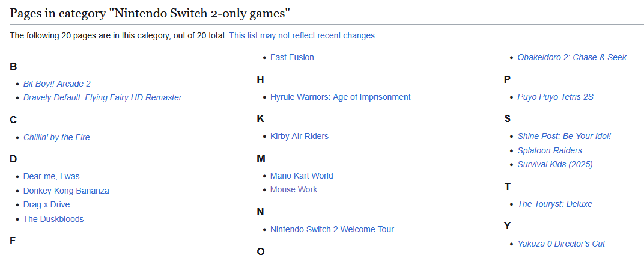Go to the Donkey Kong Bananza article
The width and height of the screenshot is (644, 261).
tap(66, 191)
